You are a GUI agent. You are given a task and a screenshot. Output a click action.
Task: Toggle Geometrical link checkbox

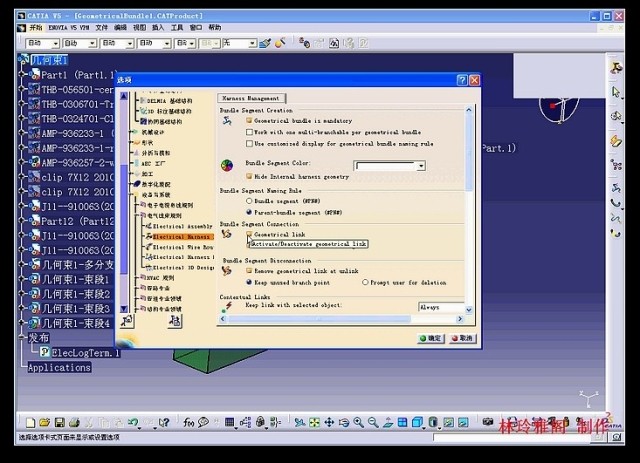pos(249,234)
